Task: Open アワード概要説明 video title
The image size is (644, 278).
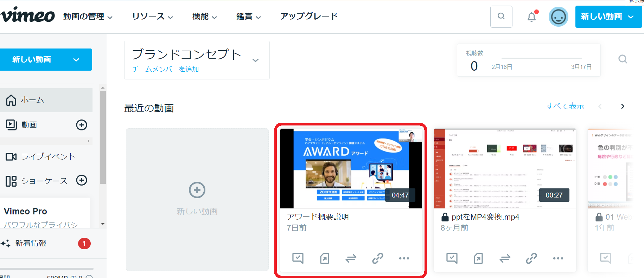Action: (318, 217)
